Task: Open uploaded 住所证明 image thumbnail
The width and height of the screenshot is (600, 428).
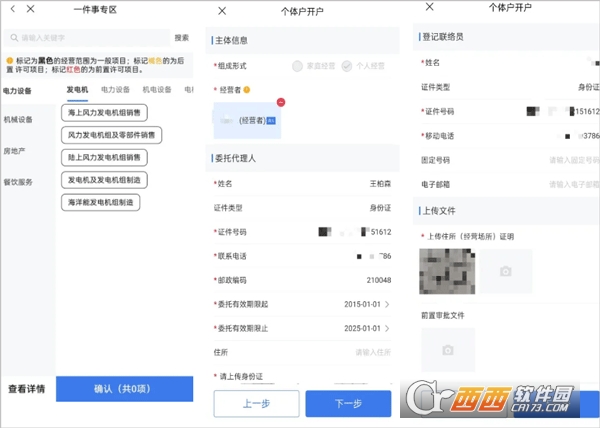Action: (447, 272)
